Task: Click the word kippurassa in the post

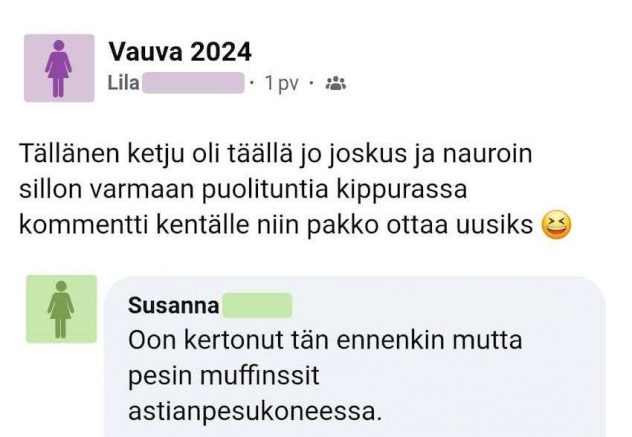Action: [x=401, y=190]
